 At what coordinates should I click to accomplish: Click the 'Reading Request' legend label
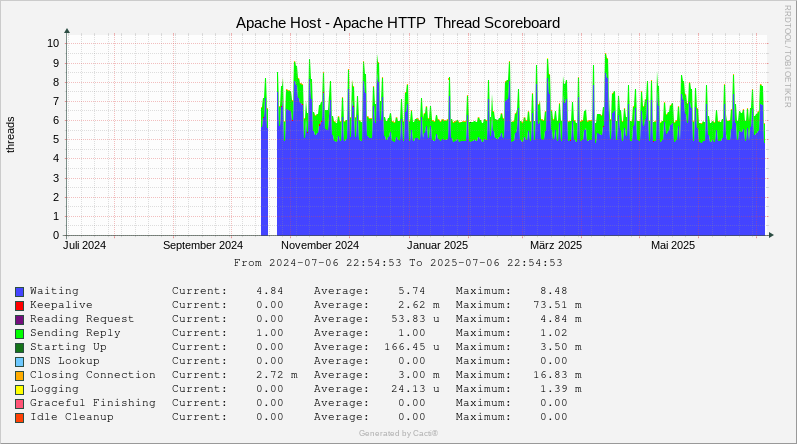(x=82, y=319)
